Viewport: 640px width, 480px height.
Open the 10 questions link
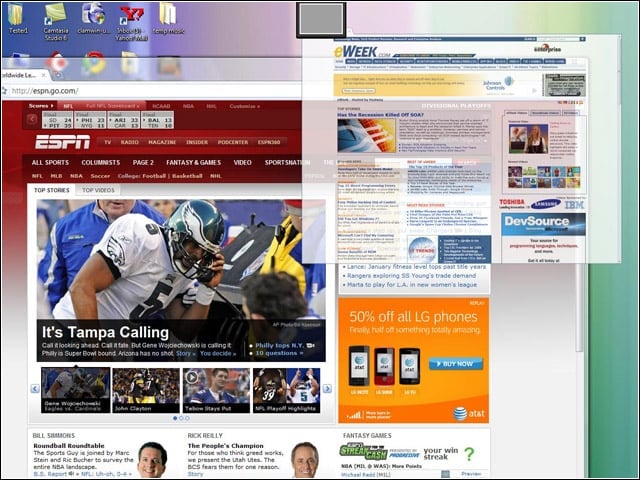[x=279, y=353]
